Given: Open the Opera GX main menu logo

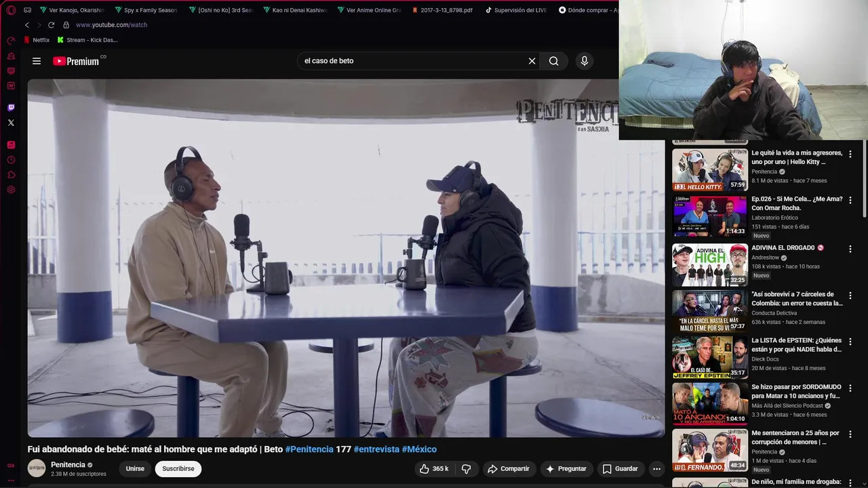Looking at the screenshot, I should (x=11, y=10).
